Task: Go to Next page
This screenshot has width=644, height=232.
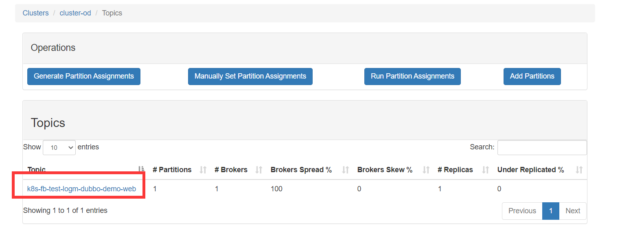Action: (x=573, y=211)
